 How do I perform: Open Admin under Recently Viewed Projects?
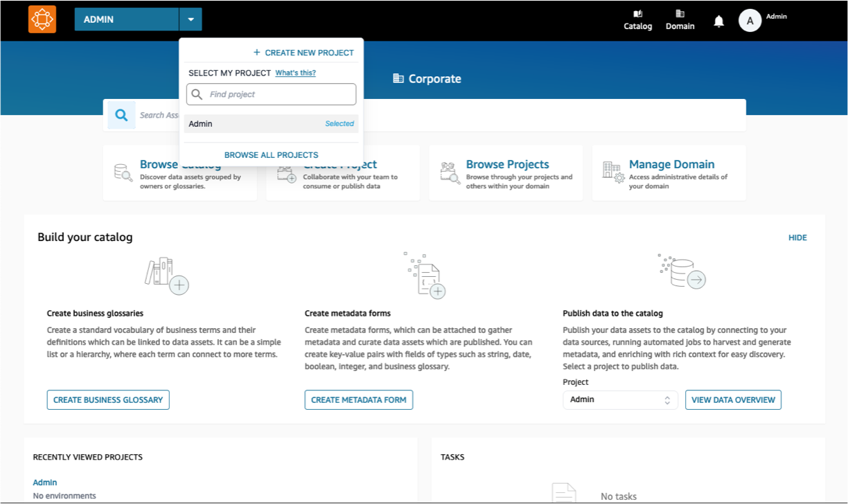tap(45, 483)
